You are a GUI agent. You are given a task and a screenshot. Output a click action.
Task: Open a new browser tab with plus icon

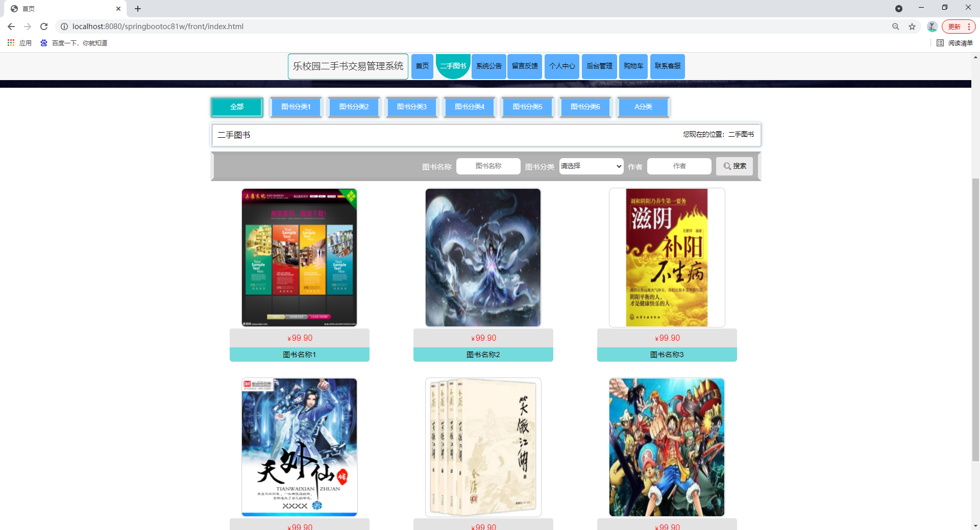click(x=138, y=9)
